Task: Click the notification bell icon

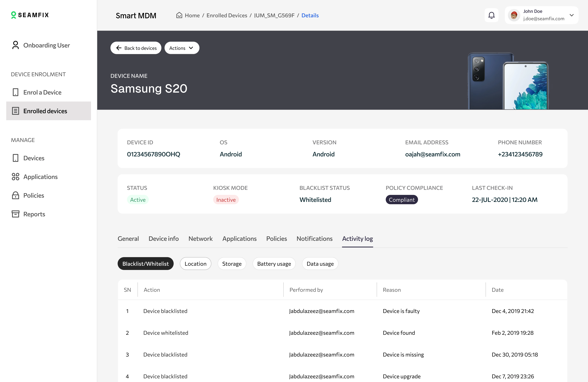Action: point(491,15)
